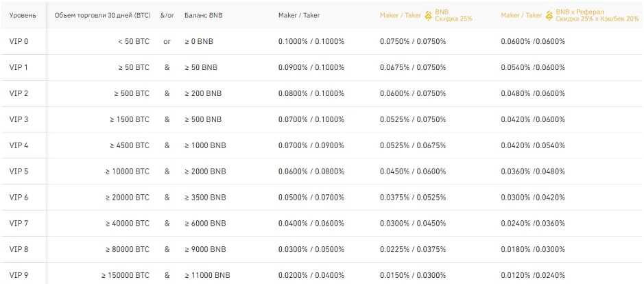The height and width of the screenshot is (284, 644).
Task: Click the '0.0375% / 0.0525%' BNB discount fee
Action: [413, 198]
